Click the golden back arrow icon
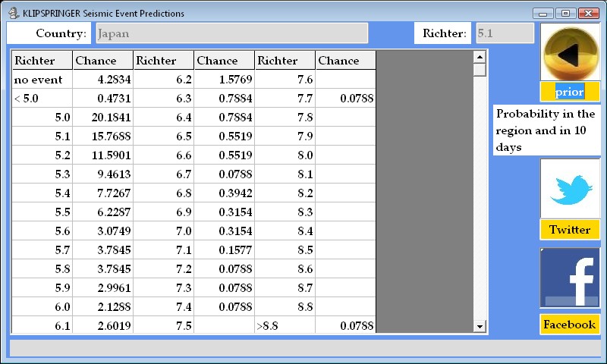This screenshot has height=364, width=607. (570, 52)
